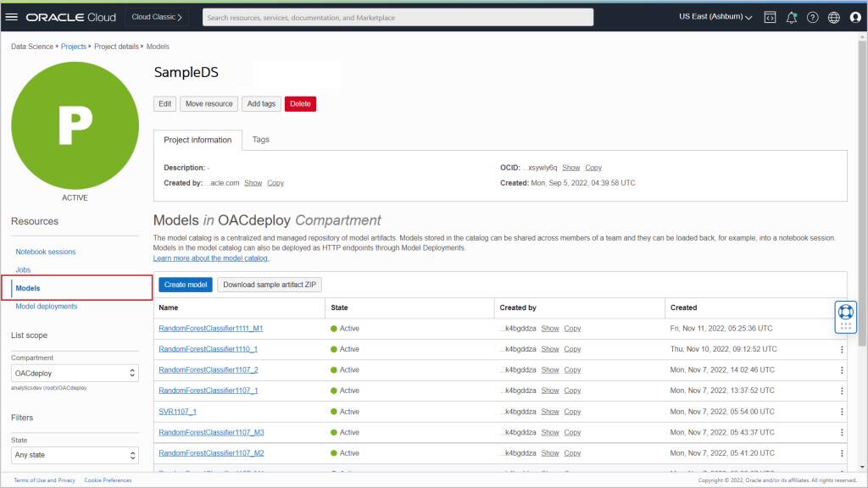Open the floating support lifesaver widget
Viewport: 868px width, 488px height.
[x=845, y=313]
